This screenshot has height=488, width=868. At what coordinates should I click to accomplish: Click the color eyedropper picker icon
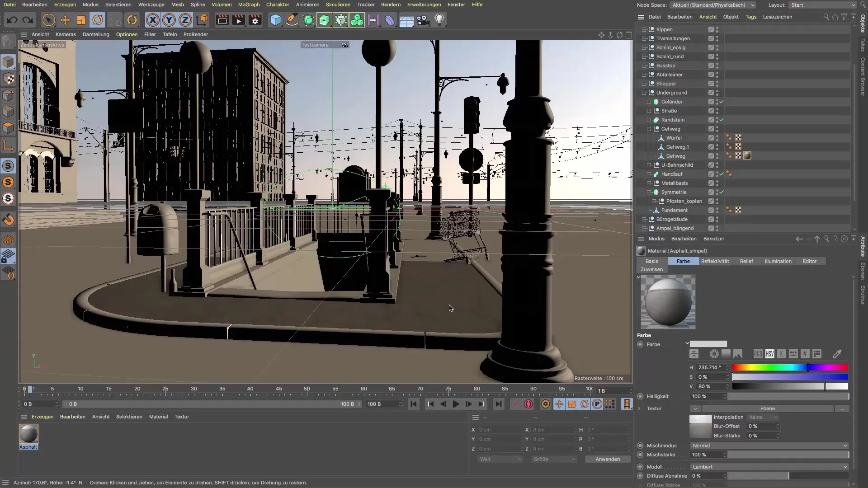pos(837,354)
